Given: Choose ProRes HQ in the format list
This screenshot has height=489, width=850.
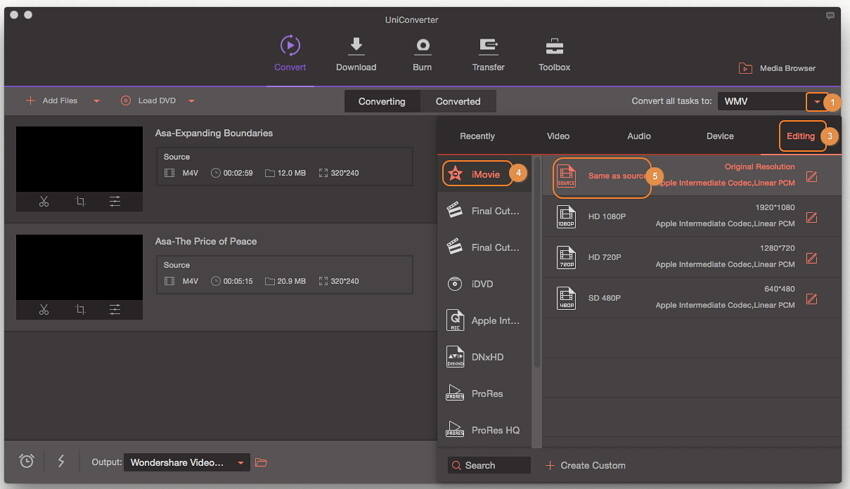Looking at the screenshot, I should 484,430.
